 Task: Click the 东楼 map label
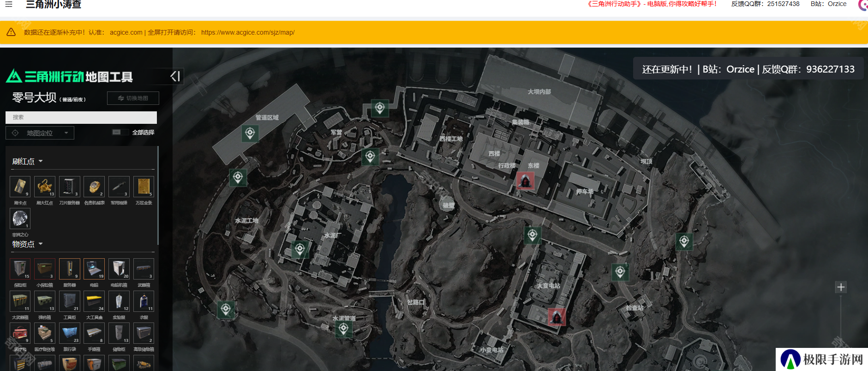point(533,165)
